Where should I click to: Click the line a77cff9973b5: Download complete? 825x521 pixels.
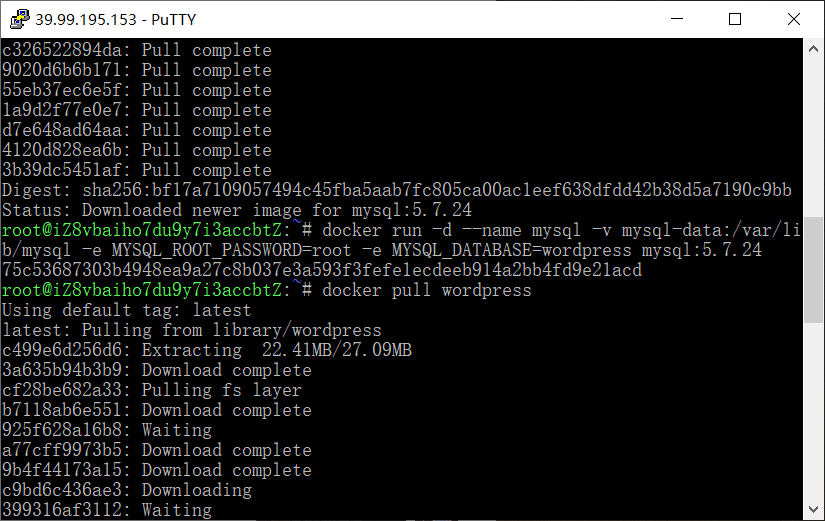157,450
